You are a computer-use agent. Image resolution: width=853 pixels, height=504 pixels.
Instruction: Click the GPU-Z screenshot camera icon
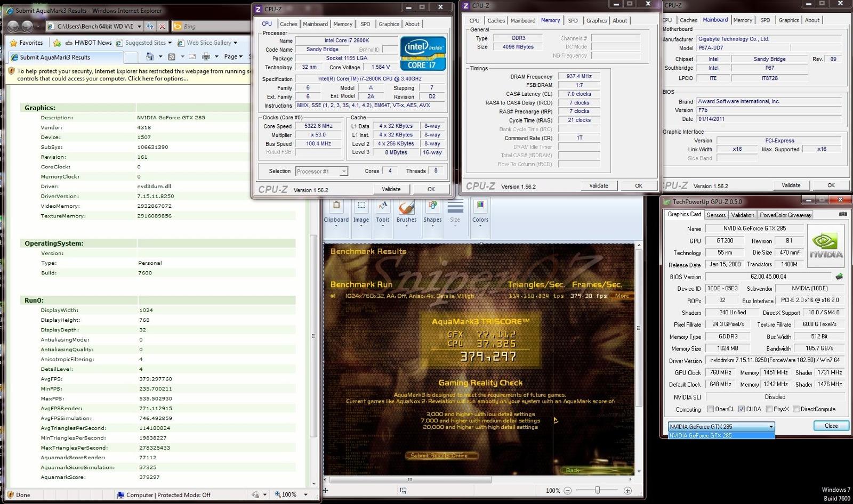(x=843, y=214)
